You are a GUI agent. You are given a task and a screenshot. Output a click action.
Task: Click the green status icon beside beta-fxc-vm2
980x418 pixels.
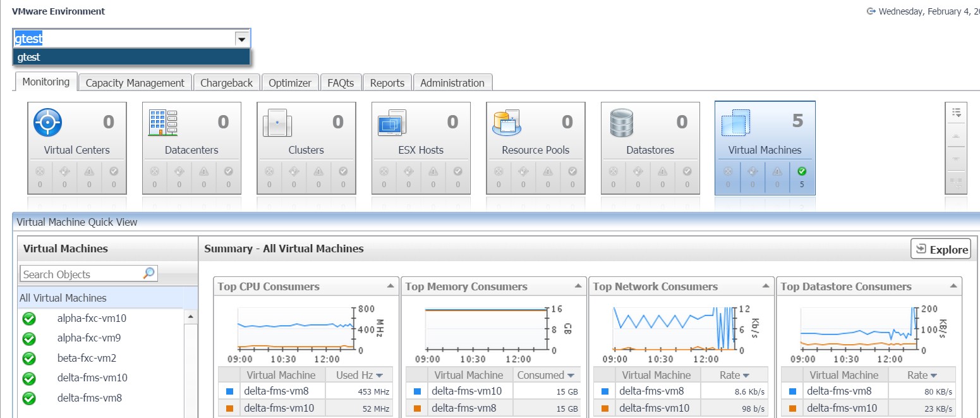(x=29, y=359)
